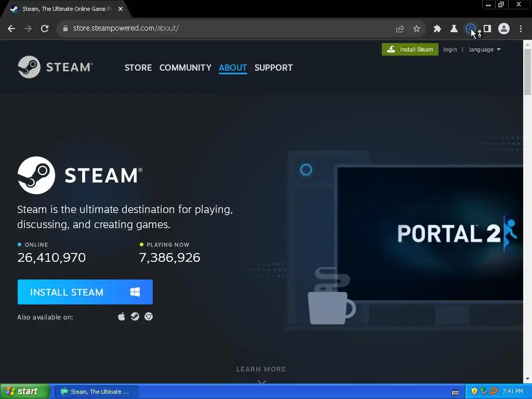Screen dimensions: 532x399
Task: Click the on-screen keyboard taskbar icon
Action: click(455, 392)
